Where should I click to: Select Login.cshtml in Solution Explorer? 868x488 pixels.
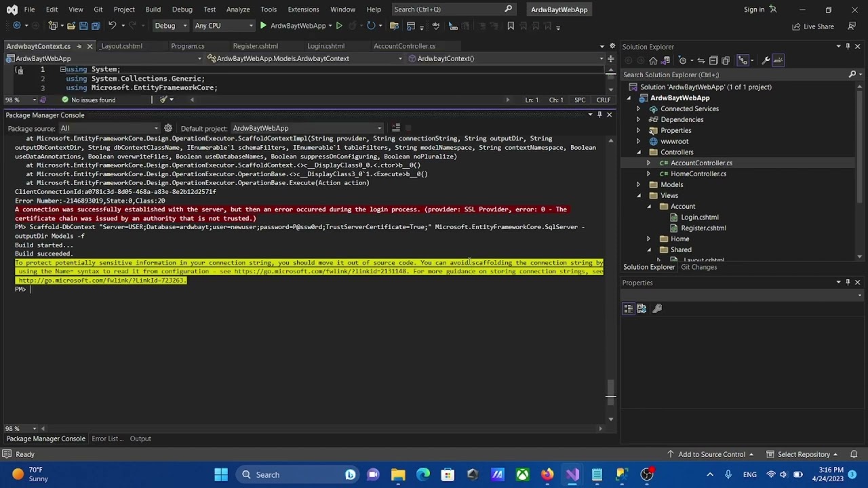699,217
